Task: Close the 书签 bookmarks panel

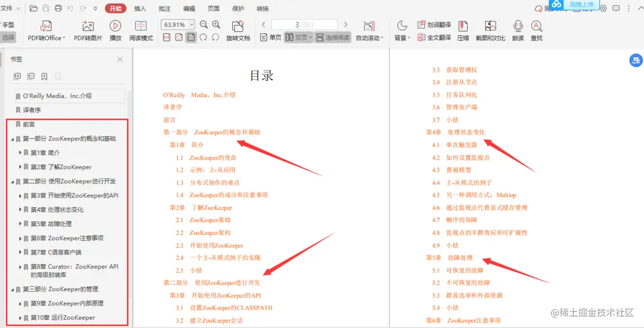Action: tap(120, 59)
